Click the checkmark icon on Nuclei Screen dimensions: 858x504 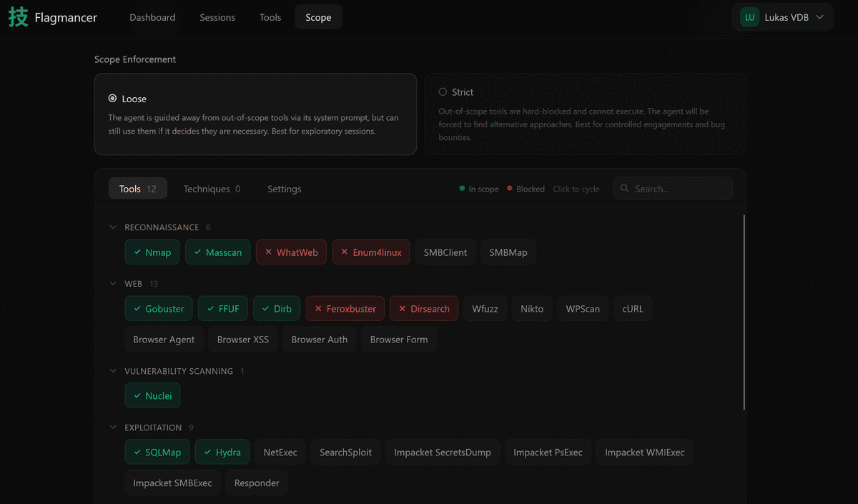pos(137,395)
